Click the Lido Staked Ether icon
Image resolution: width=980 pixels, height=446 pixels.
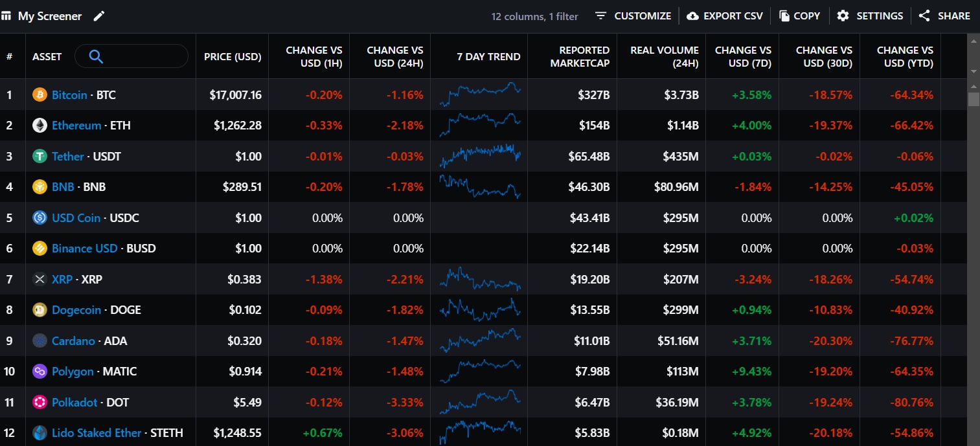(x=40, y=433)
